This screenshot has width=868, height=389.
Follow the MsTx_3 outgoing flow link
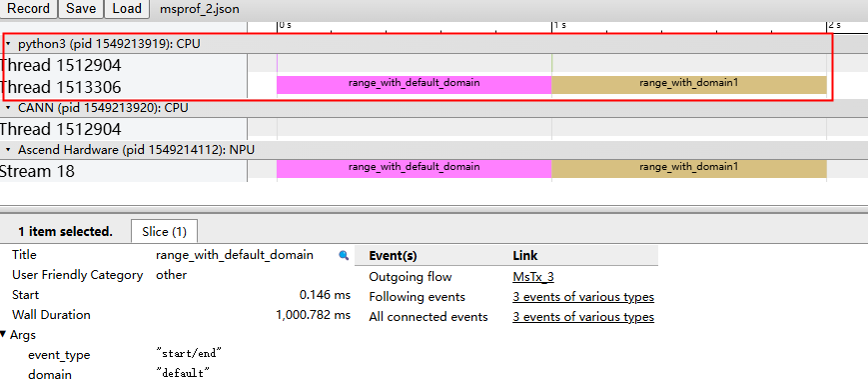pos(533,277)
